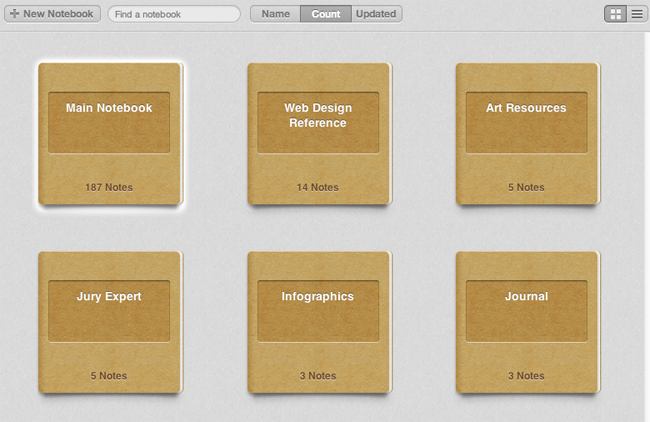Click the note count under Art Resources
650x422 pixels.
pyautogui.click(x=526, y=187)
